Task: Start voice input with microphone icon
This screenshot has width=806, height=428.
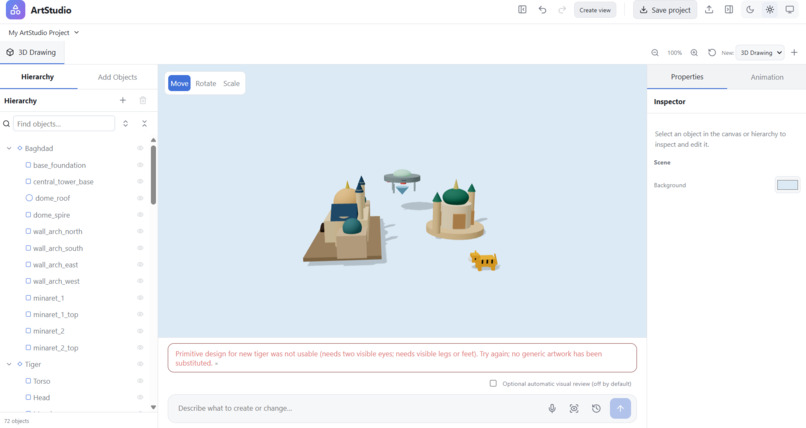Action: tap(552, 408)
